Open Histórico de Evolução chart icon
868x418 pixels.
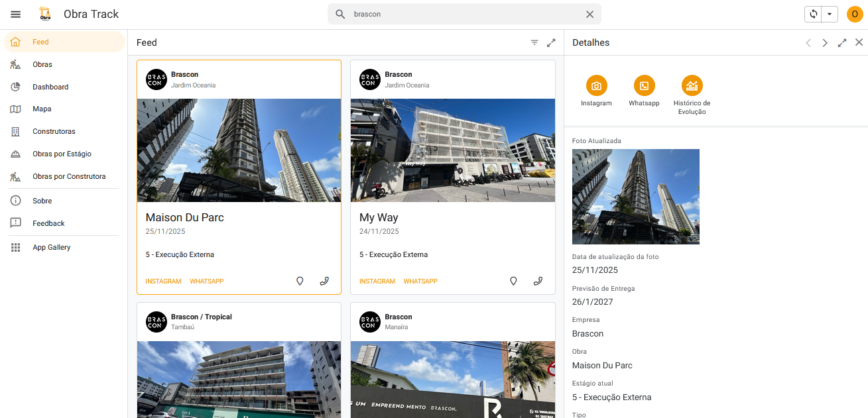point(692,85)
